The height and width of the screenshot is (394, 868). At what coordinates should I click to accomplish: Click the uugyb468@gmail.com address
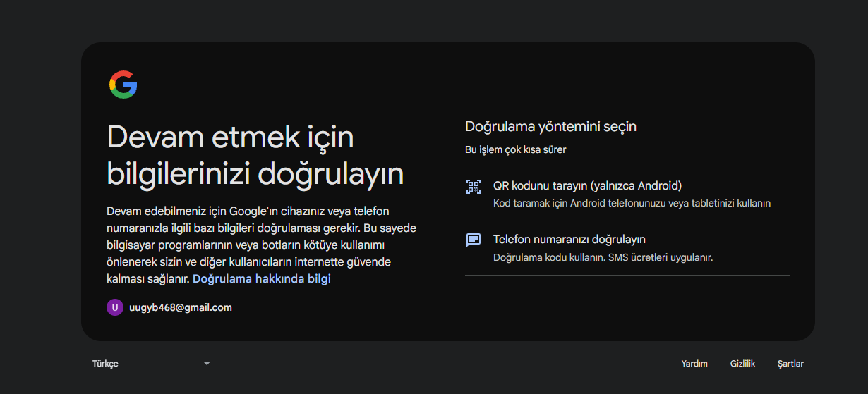tap(181, 307)
